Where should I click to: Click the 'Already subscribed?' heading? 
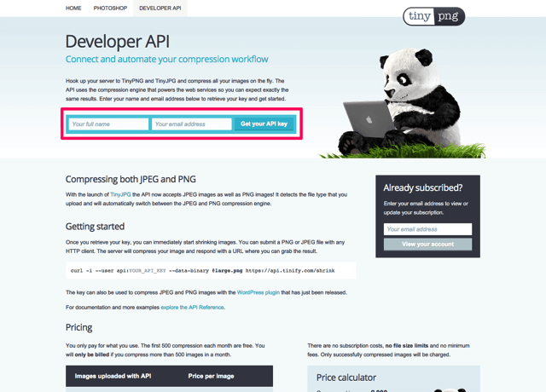(x=423, y=187)
